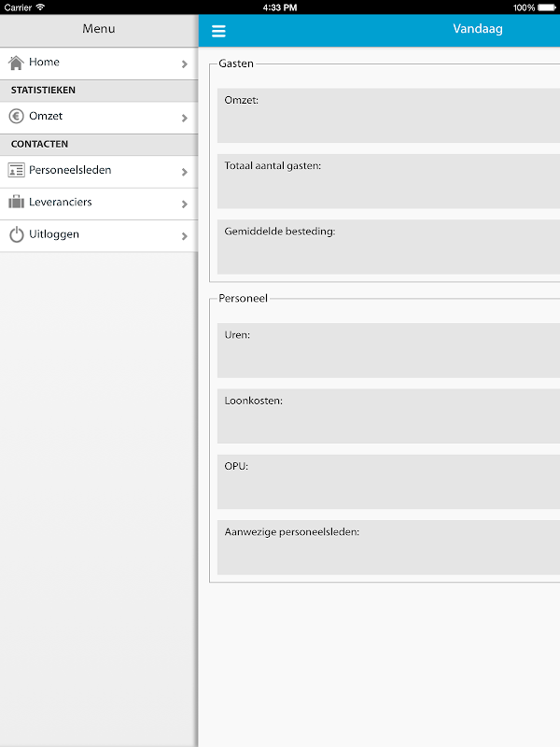The image size is (560, 747).
Task: Tap the Carrier label in status bar
Action: (18, 7)
